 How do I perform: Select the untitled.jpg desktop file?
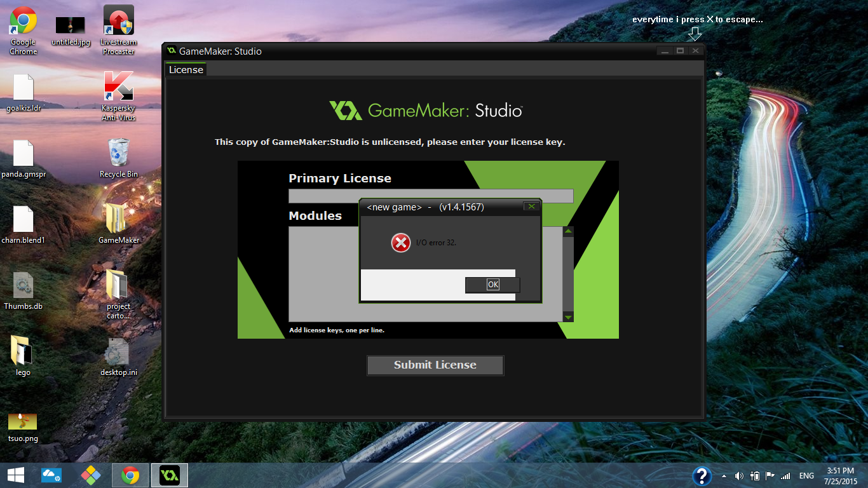pyautogui.click(x=71, y=30)
